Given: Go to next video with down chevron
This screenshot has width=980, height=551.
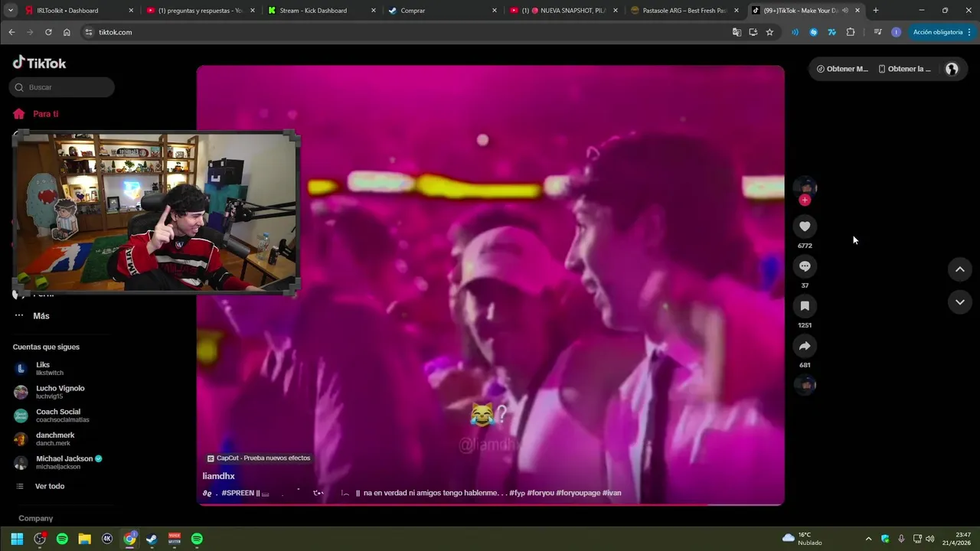Looking at the screenshot, I should coord(960,302).
